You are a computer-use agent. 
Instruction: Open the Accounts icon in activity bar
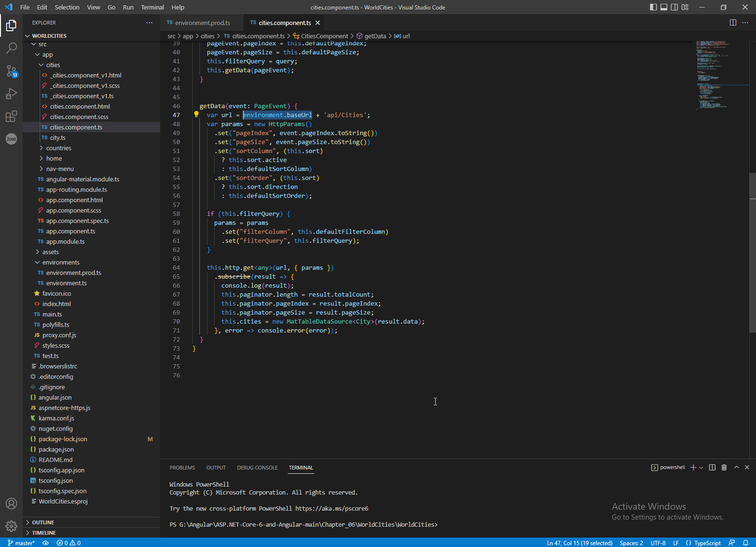(11, 504)
